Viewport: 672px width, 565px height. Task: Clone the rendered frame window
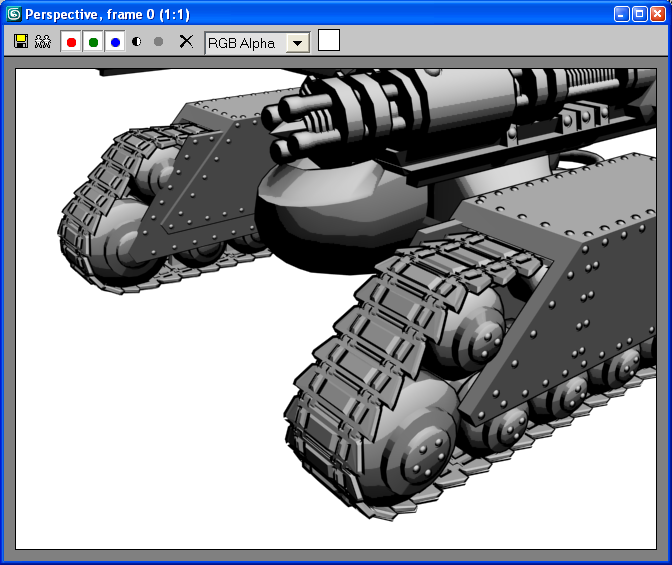tap(43, 42)
